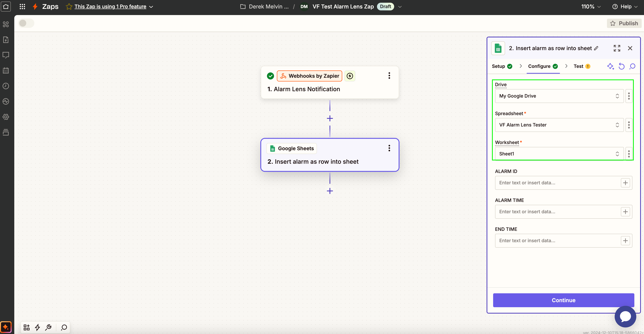This screenshot has height=334, width=644.
Task: Open the settings gear in sidebar
Action: click(x=6, y=117)
